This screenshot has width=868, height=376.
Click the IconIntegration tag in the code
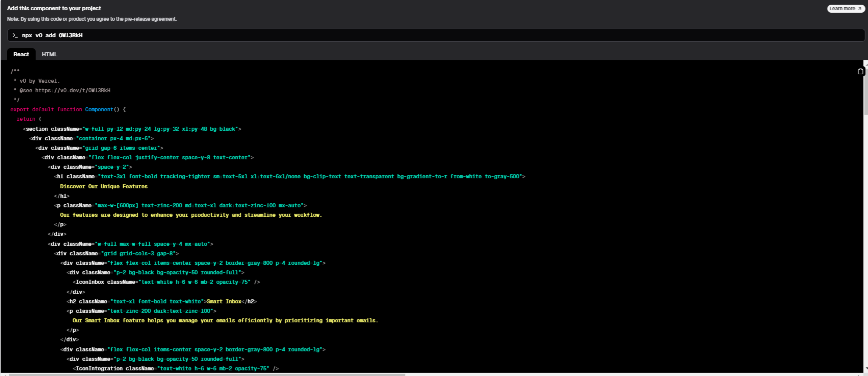[99, 369]
